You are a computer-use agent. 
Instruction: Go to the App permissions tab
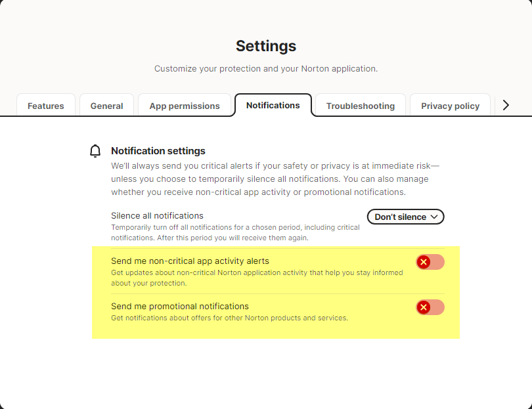pos(185,106)
